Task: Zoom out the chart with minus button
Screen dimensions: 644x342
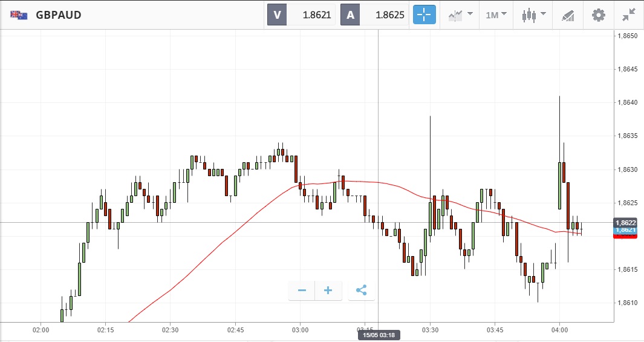Action: point(302,291)
